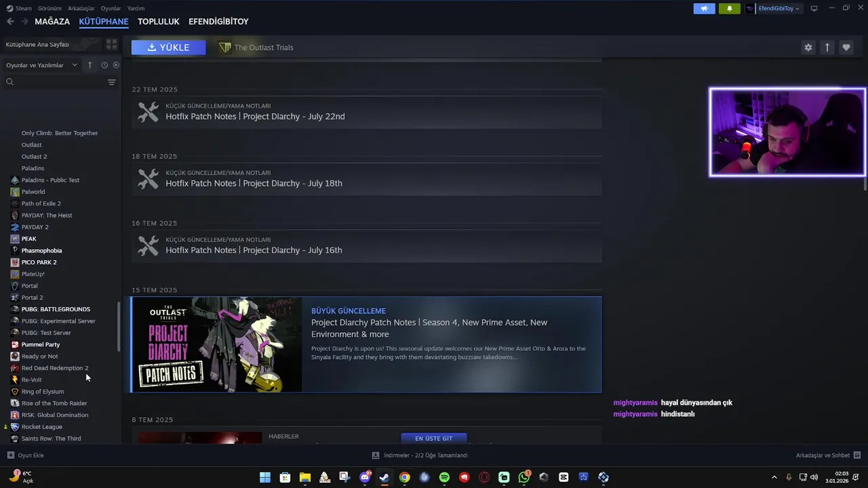Open Windows Start button
Image resolution: width=868 pixels, height=488 pixels.
pyautogui.click(x=265, y=477)
